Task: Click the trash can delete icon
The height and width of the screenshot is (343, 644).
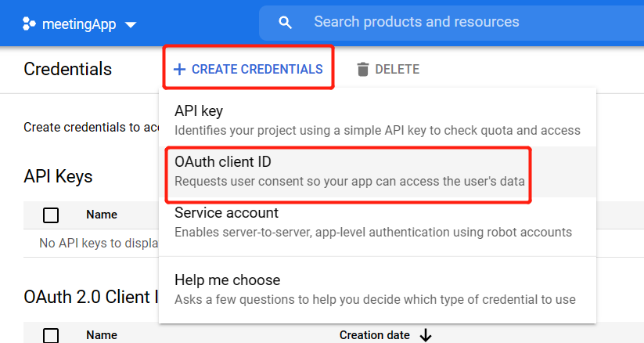Action: 362,69
